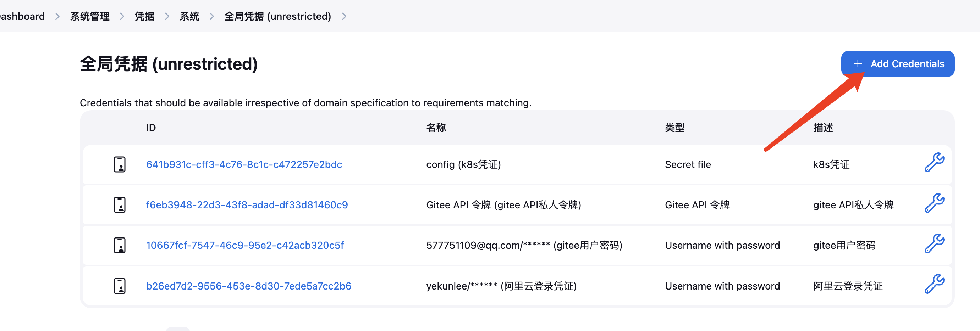Screen dimensions: 980x331
Task: Click the Add Credentials button
Action: point(897,64)
